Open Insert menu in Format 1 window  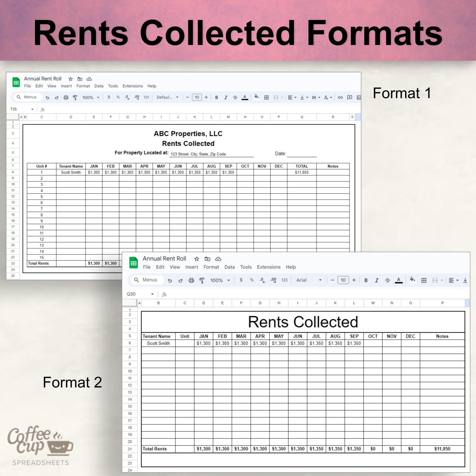pos(66,86)
